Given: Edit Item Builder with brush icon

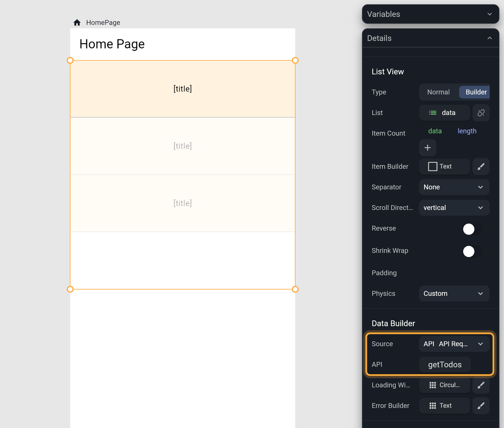Looking at the screenshot, I should coord(481,166).
